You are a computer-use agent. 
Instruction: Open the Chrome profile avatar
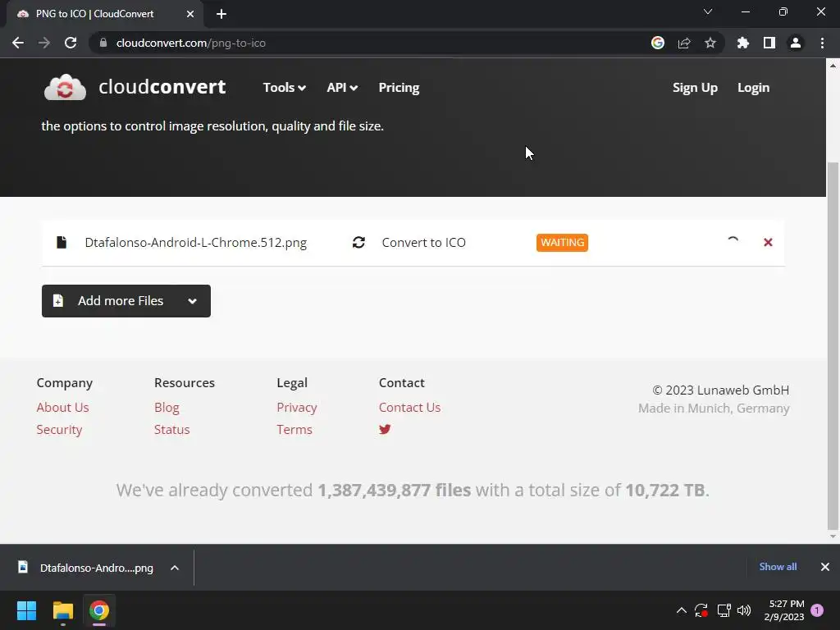pyautogui.click(x=796, y=43)
